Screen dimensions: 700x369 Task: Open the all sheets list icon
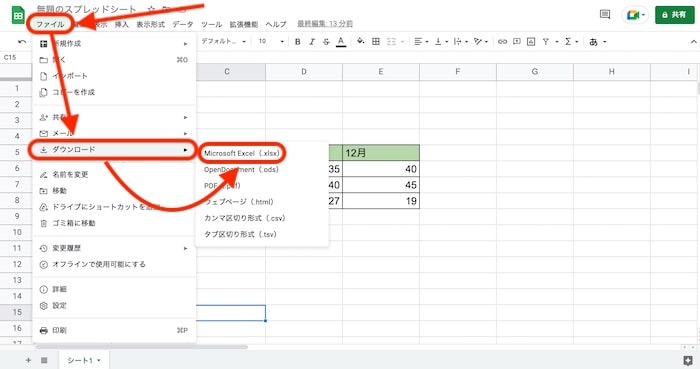click(44, 360)
